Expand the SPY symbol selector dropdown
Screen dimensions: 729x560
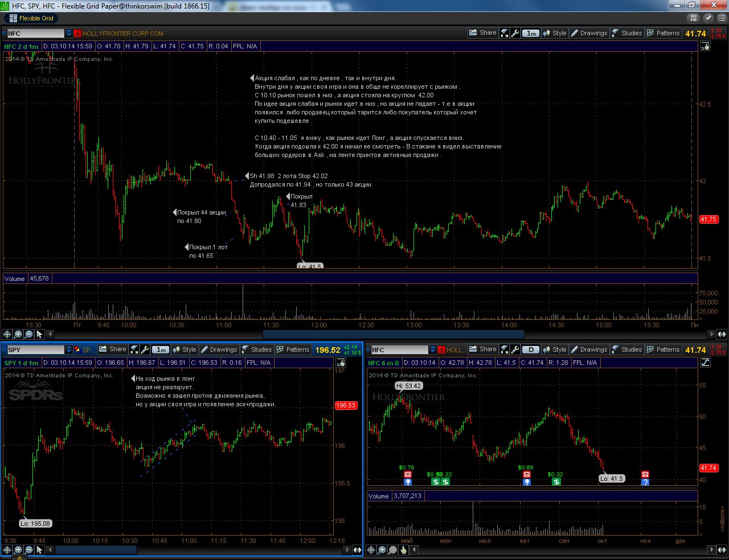pos(69,350)
